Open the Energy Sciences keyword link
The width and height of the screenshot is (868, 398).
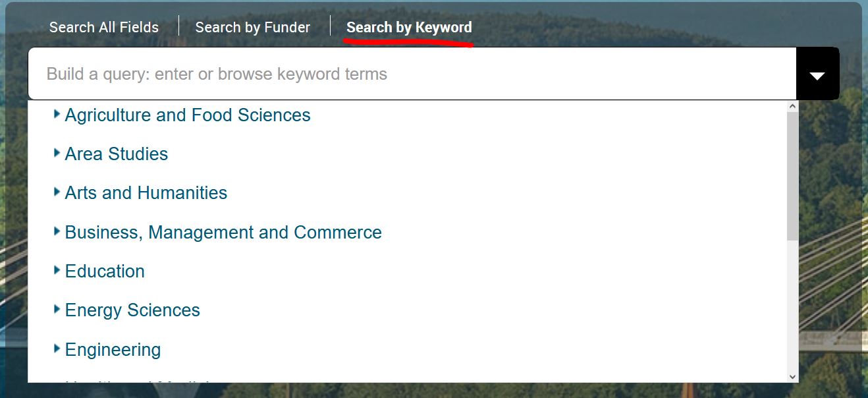pos(132,310)
